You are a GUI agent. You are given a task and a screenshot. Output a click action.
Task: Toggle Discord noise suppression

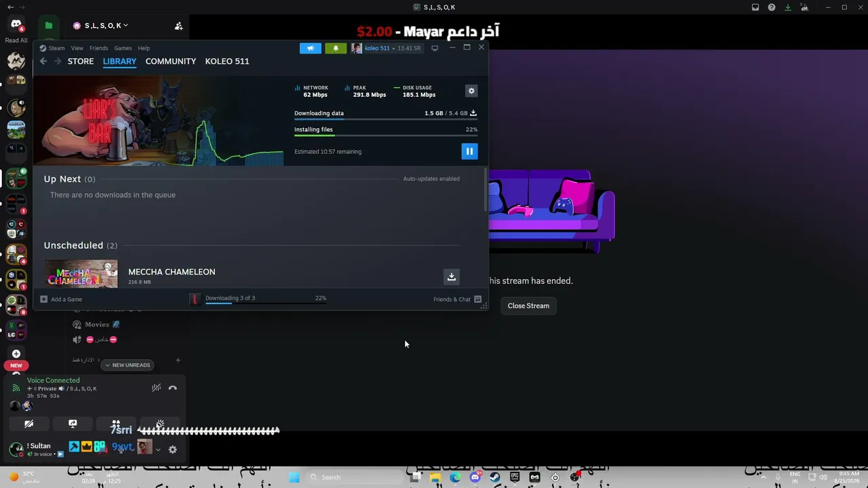point(156,388)
